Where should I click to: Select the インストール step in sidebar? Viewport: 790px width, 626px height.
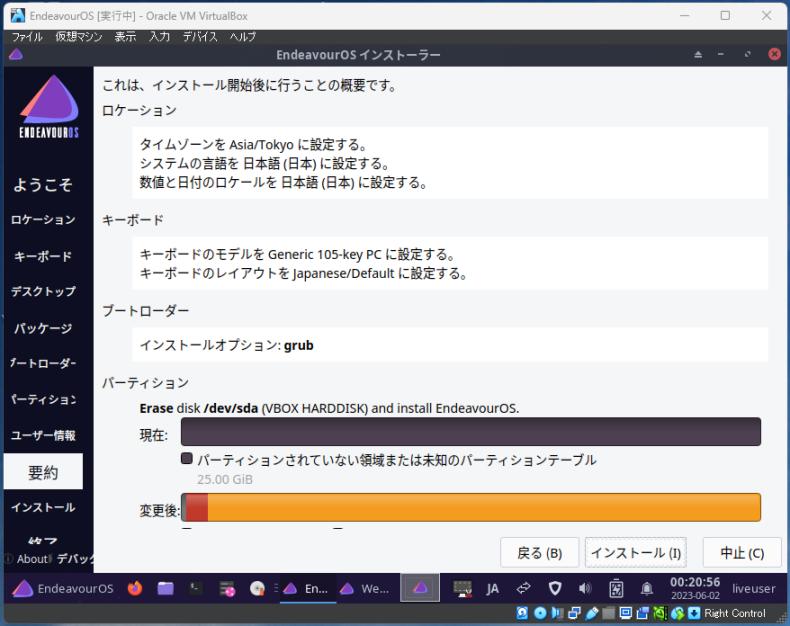pyautogui.click(x=43, y=507)
